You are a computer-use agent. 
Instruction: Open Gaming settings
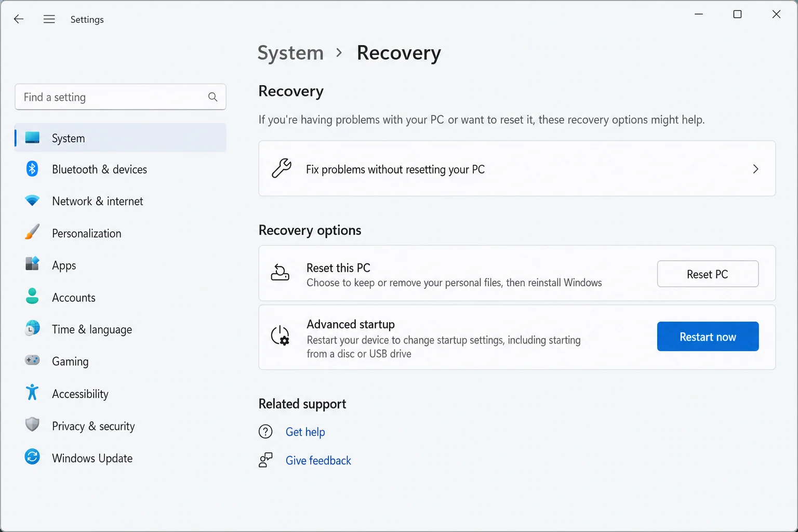tap(121, 362)
